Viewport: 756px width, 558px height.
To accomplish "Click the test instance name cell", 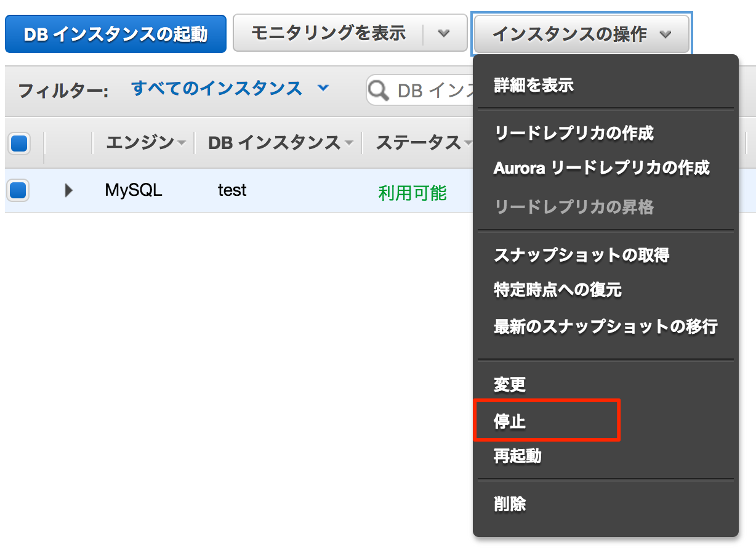I will (x=232, y=190).
